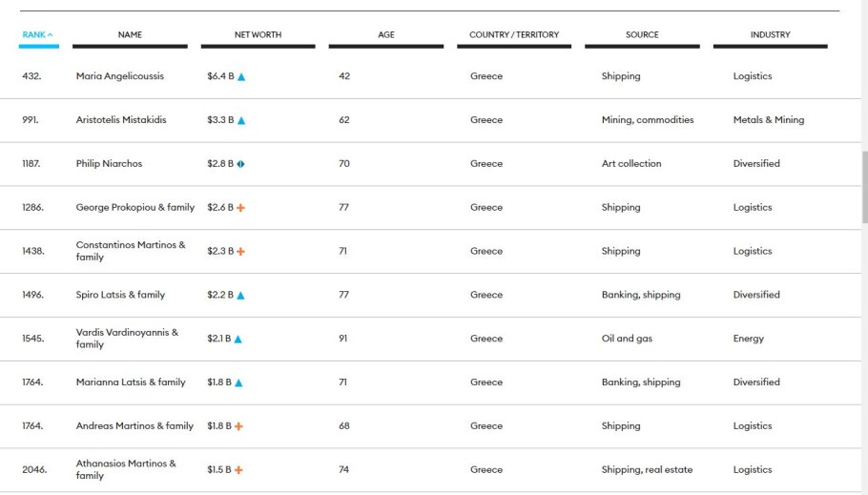Open the Aristotelis Mistakidis profile link
Screen dimensions: 868x495
[x=121, y=120]
